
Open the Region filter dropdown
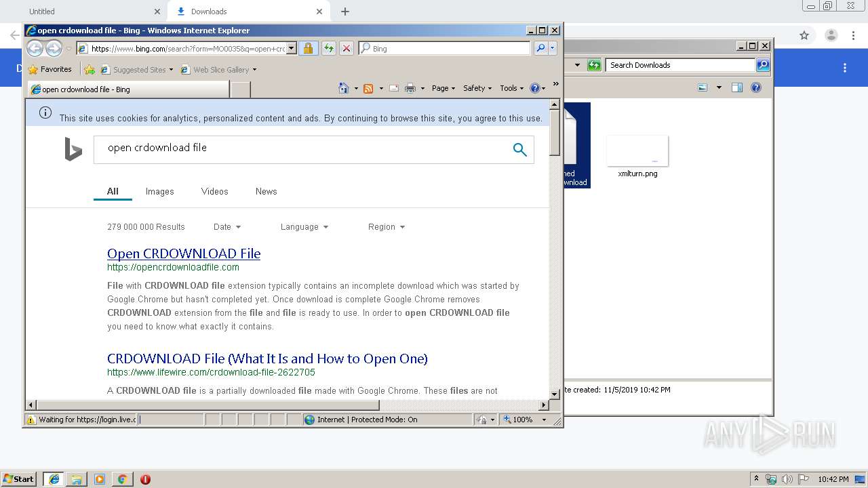pos(387,227)
